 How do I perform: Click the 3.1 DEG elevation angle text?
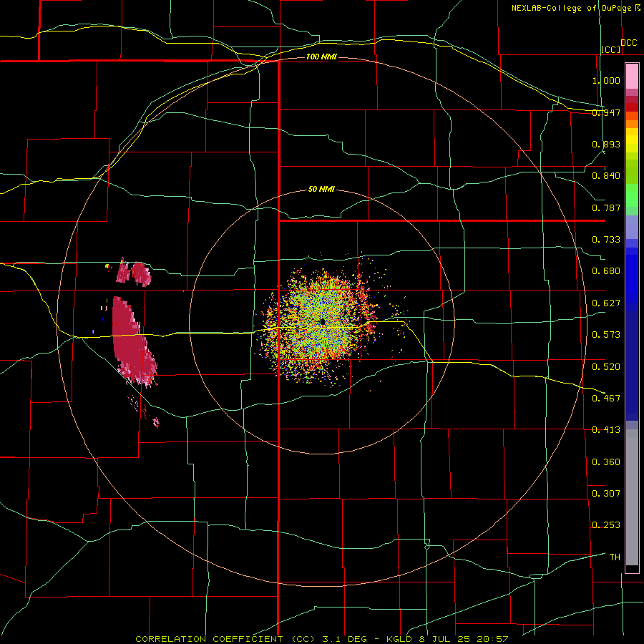tap(345, 639)
